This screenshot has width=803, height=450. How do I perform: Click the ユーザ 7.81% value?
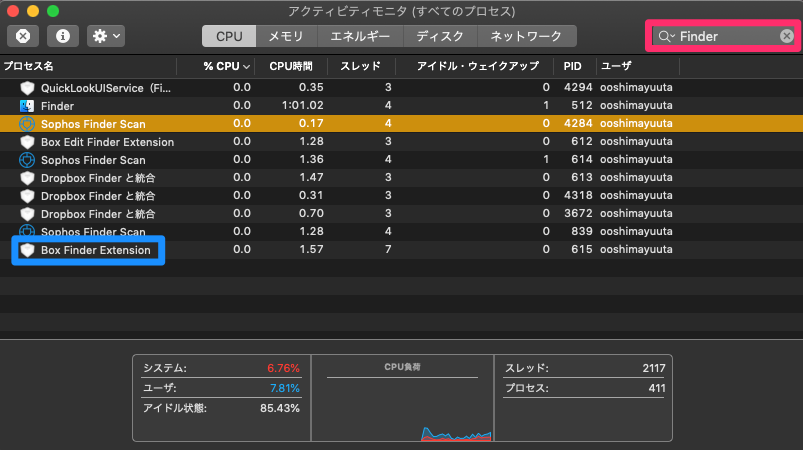[x=285, y=388]
